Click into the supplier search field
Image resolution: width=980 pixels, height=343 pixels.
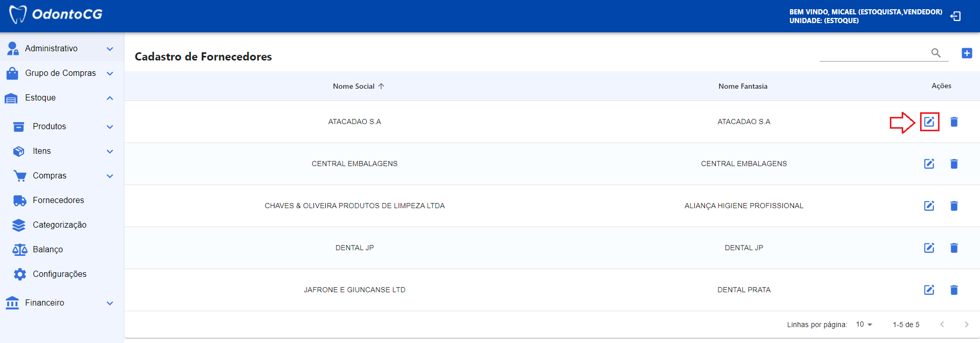click(873, 53)
